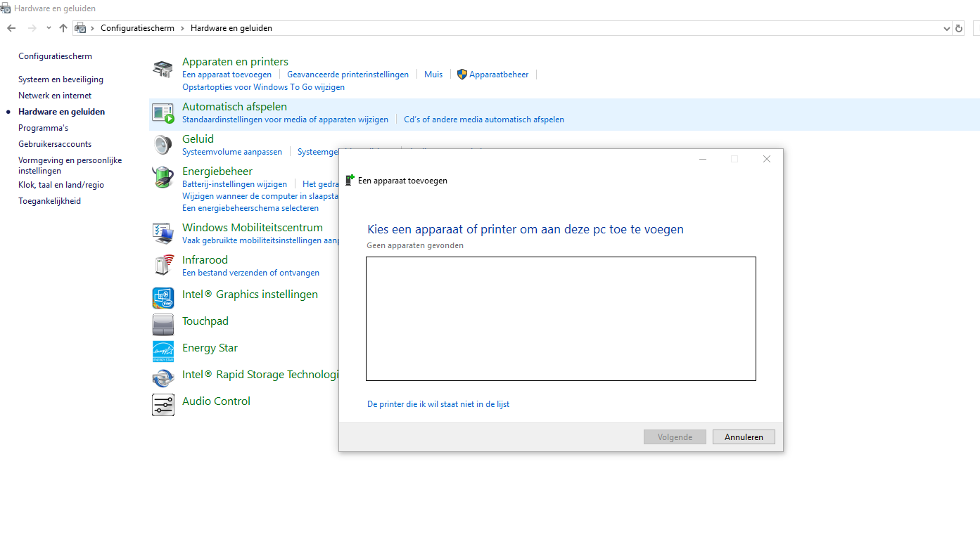Open Systeemvolume aanpassen

232,152
